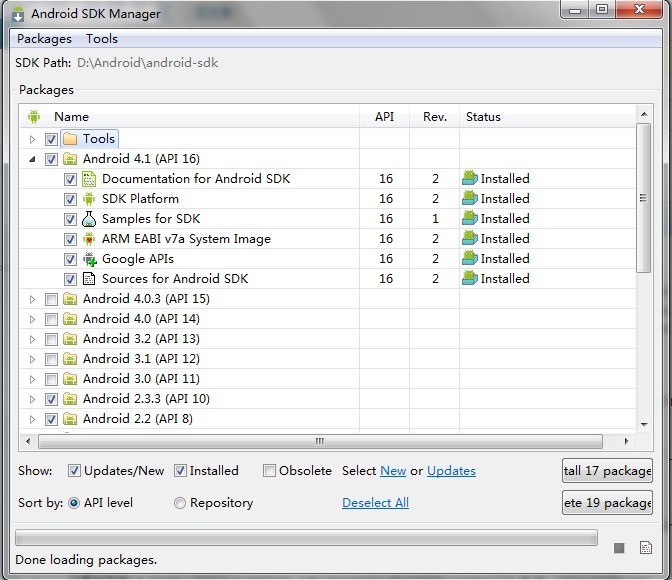Click the Documentation for Android SDK icon
672x580 pixels.
click(x=89, y=179)
